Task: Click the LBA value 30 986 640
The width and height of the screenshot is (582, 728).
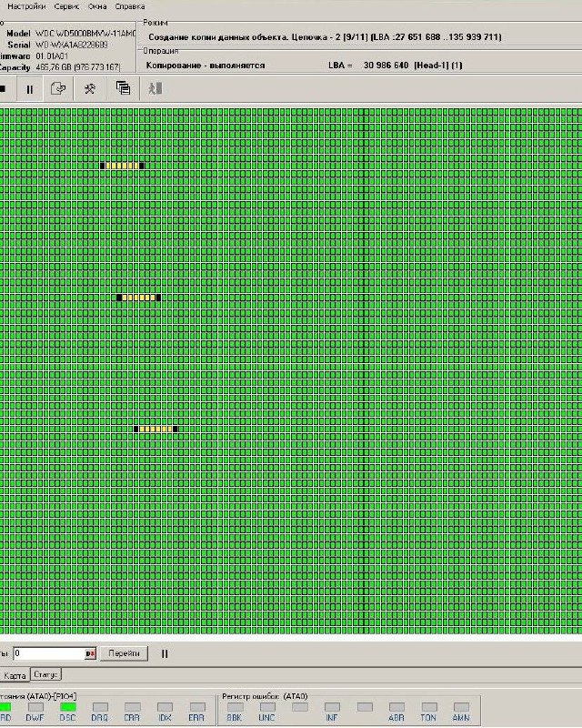Action: pos(386,66)
